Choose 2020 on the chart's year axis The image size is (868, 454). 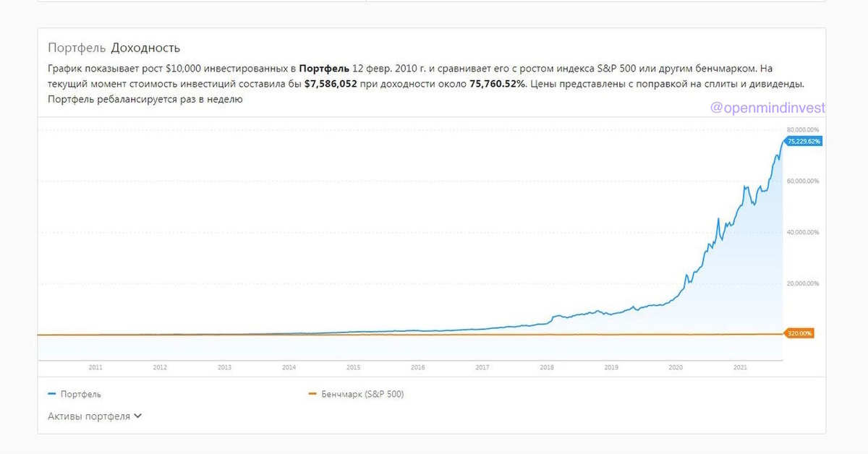tap(676, 367)
